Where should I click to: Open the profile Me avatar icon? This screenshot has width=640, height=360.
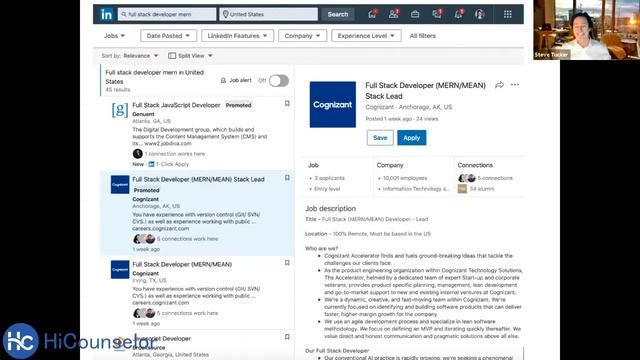[x=480, y=14]
